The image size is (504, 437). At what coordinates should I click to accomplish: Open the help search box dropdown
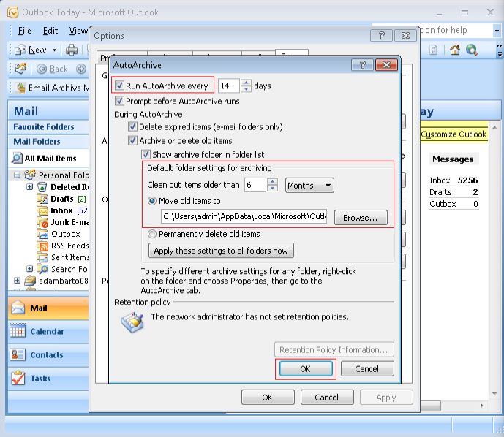coord(497,31)
